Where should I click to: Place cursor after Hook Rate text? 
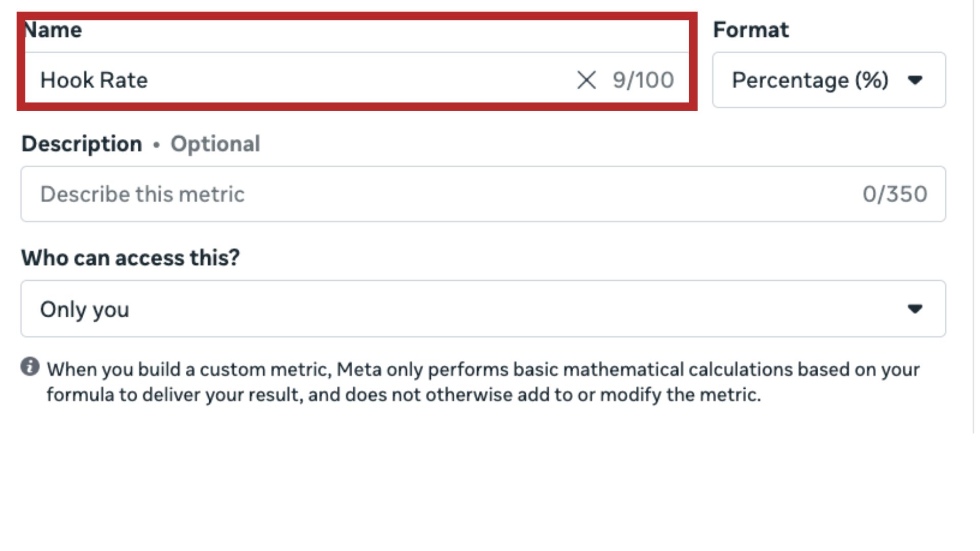point(149,80)
